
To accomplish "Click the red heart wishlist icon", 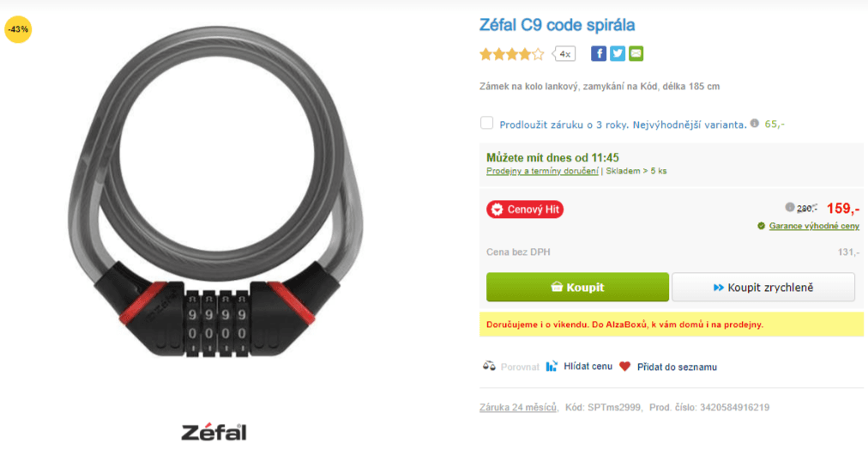I will pyautogui.click(x=625, y=367).
